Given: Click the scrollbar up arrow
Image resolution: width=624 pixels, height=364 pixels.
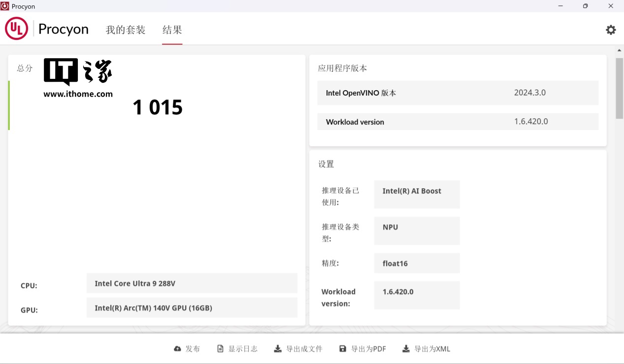Looking at the screenshot, I should point(619,50).
